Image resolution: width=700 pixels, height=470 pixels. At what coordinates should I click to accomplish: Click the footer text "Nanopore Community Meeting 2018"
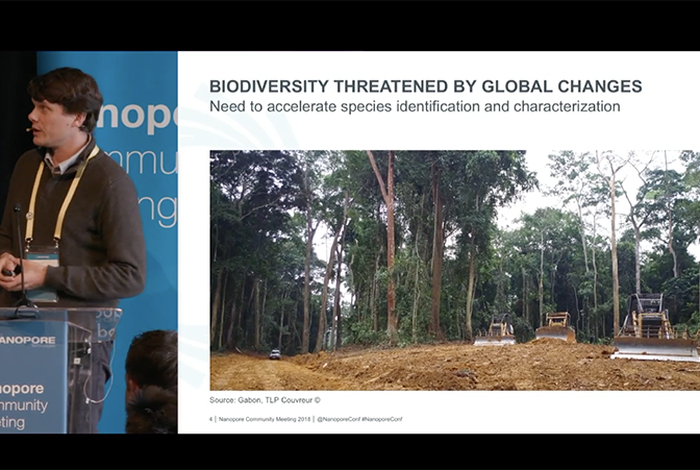264,419
